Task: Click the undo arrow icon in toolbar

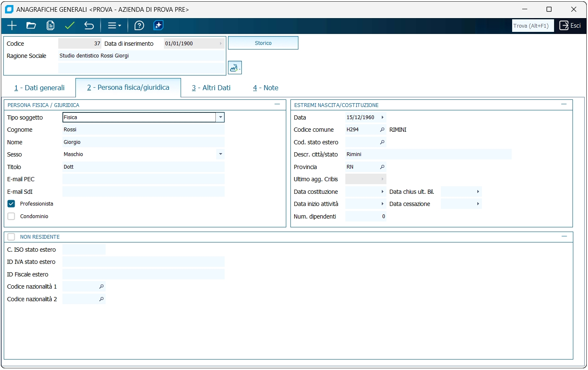Action: [x=89, y=26]
